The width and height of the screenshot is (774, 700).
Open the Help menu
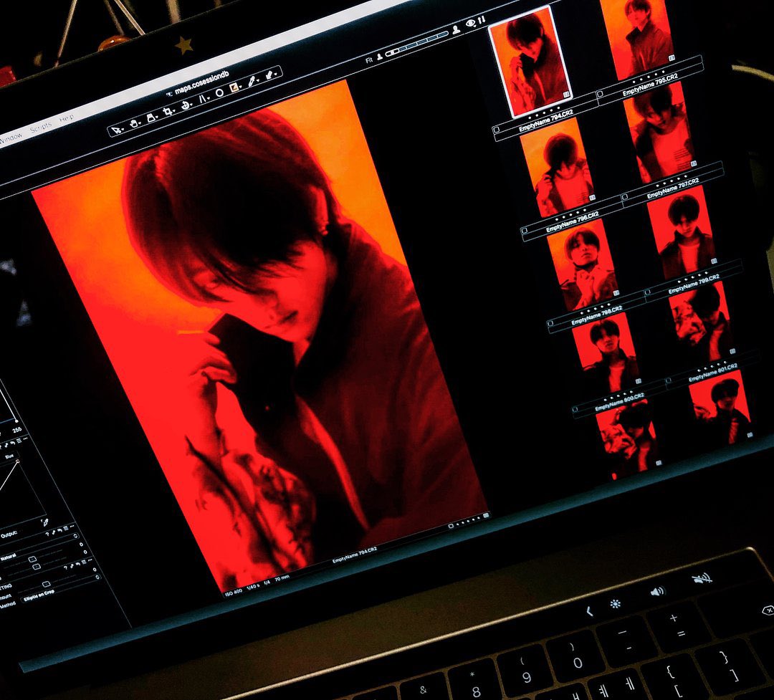(66, 118)
